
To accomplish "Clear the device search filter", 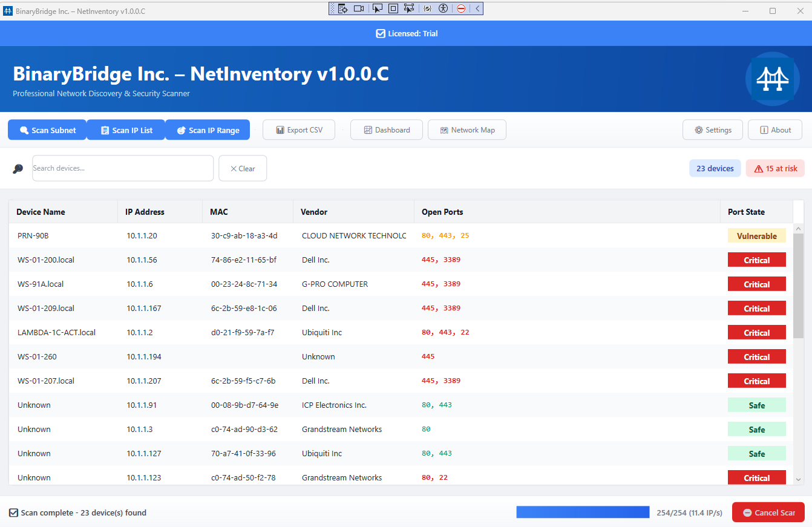I will tap(243, 168).
